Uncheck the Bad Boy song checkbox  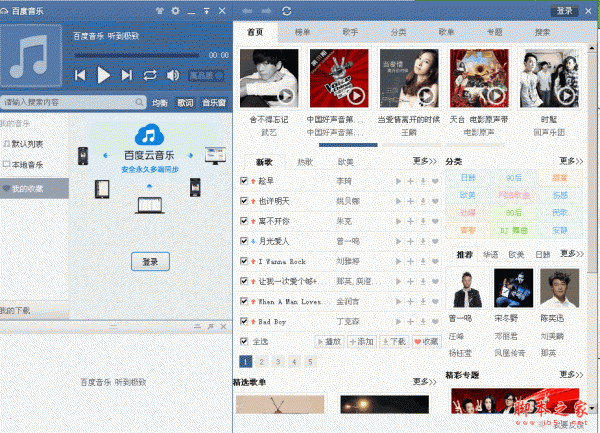pyautogui.click(x=244, y=321)
